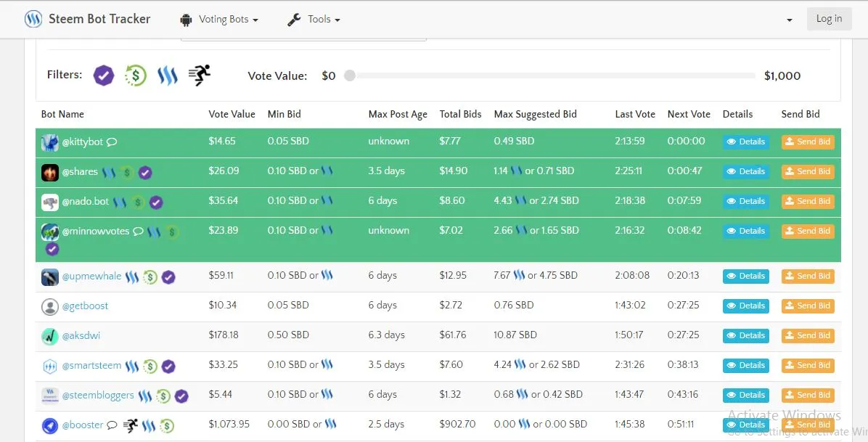868x442 pixels.
Task: Click the Vote Value slider handle
Action: pyautogui.click(x=349, y=75)
